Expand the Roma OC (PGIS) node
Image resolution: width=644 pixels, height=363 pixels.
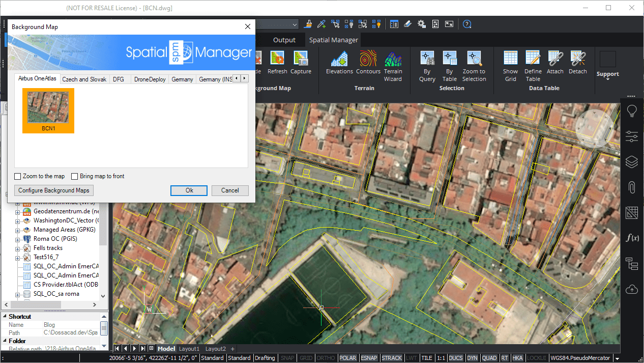(x=17, y=239)
